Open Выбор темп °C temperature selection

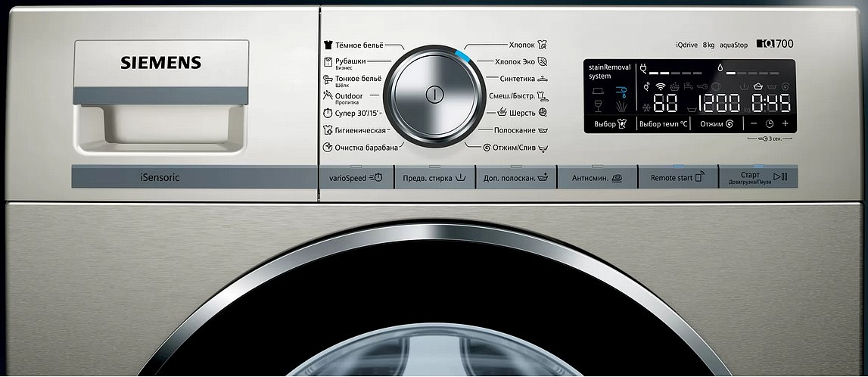point(663,124)
